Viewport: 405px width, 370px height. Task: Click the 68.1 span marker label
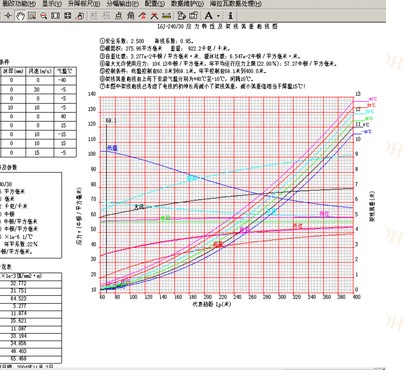[x=111, y=121]
